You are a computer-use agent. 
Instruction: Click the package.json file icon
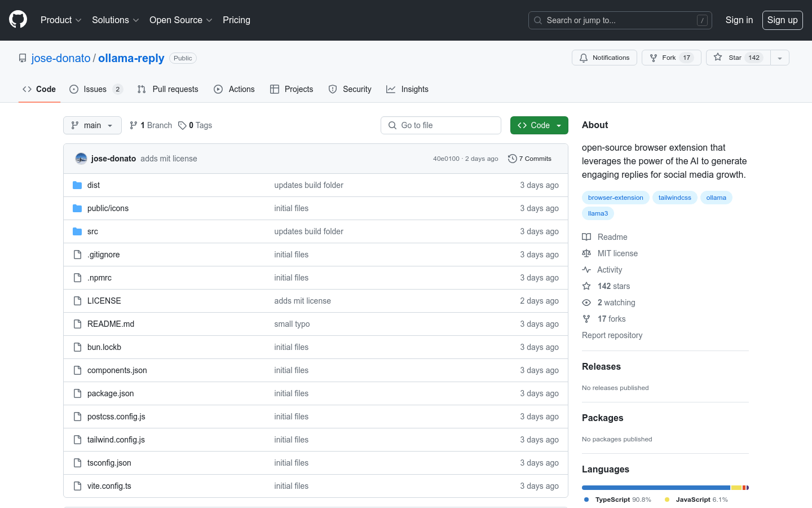pyautogui.click(x=77, y=393)
